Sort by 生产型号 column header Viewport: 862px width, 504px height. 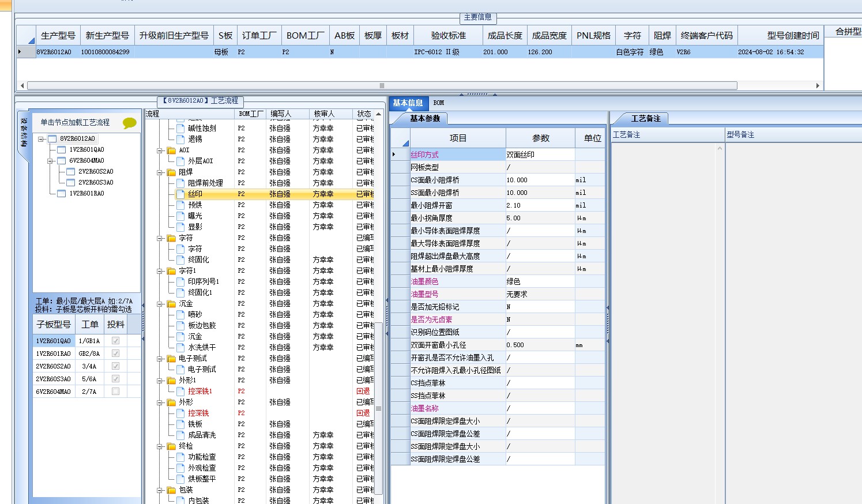coord(58,35)
